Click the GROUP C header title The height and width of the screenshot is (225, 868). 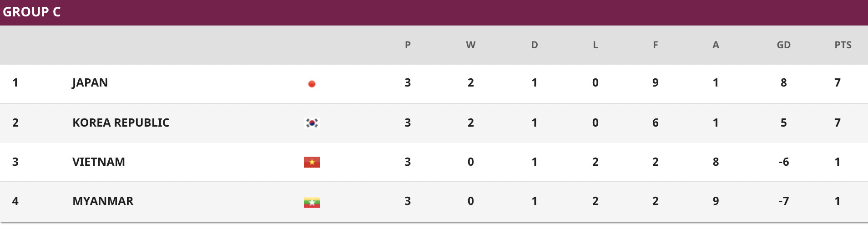pos(32,12)
